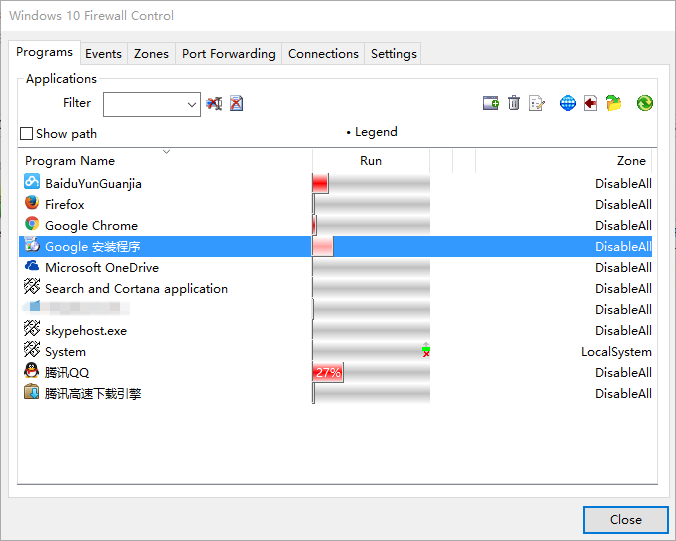Open the Port Forwarding tab

click(x=228, y=54)
